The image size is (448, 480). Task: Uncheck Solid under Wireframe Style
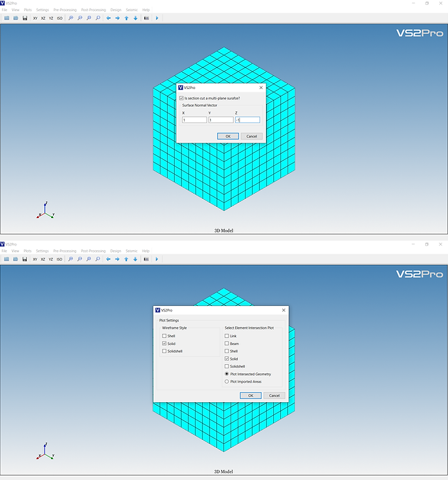tap(164, 344)
